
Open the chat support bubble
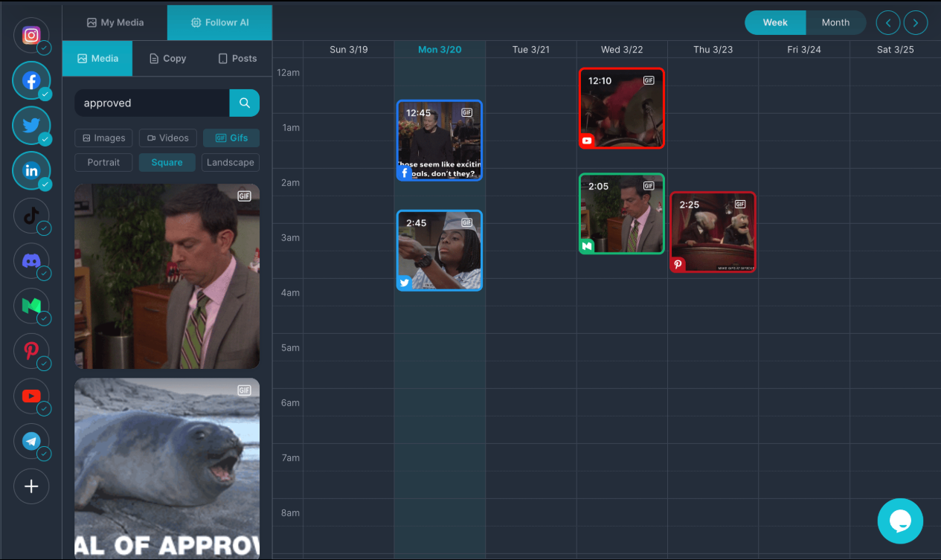900,521
